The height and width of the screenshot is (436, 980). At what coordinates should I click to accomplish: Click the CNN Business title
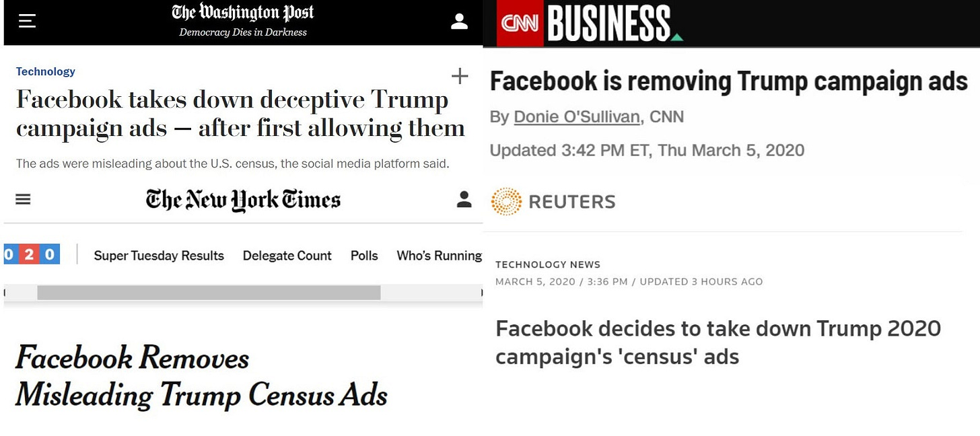pos(610,24)
